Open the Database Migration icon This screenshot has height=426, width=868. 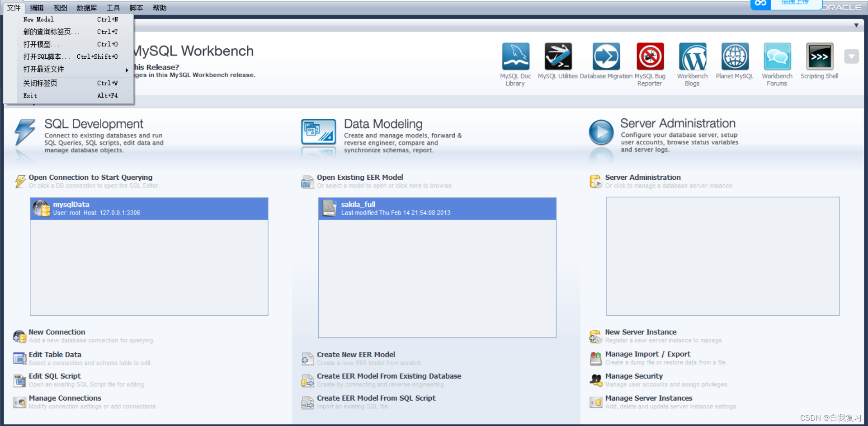pyautogui.click(x=606, y=56)
